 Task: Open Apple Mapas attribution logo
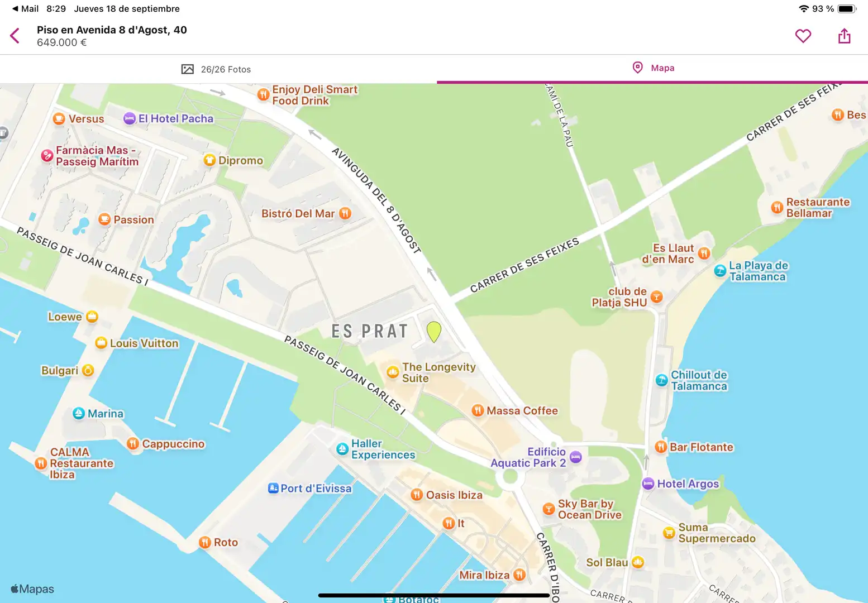pyautogui.click(x=32, y=589)
